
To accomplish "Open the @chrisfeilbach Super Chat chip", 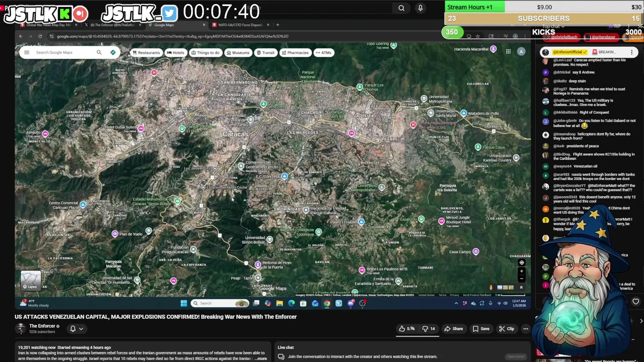I will click(562, 37).
